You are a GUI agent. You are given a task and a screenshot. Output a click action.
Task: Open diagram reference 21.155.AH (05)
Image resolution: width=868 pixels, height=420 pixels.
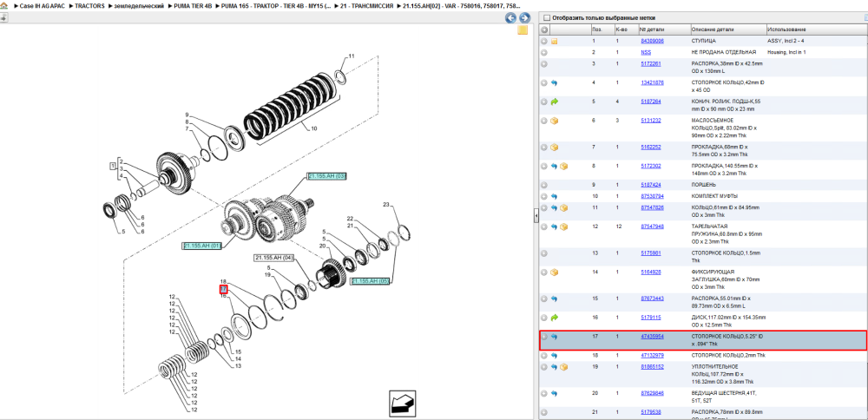tap(371, 281)
